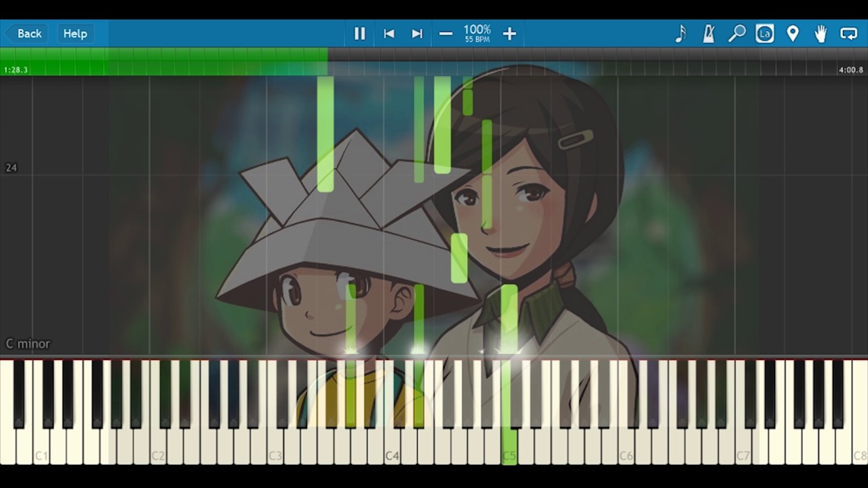
Task: Add a bookmark with the pin icon
Action: [793, 33]
